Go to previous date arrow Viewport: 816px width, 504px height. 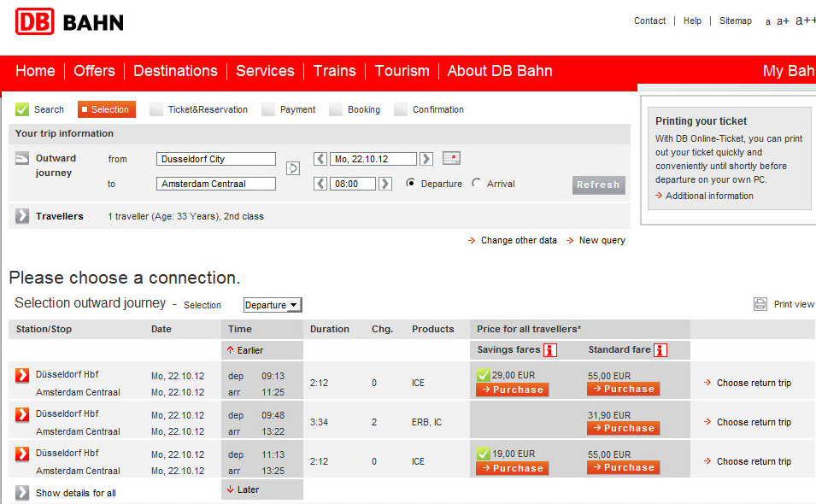(320, 159)
